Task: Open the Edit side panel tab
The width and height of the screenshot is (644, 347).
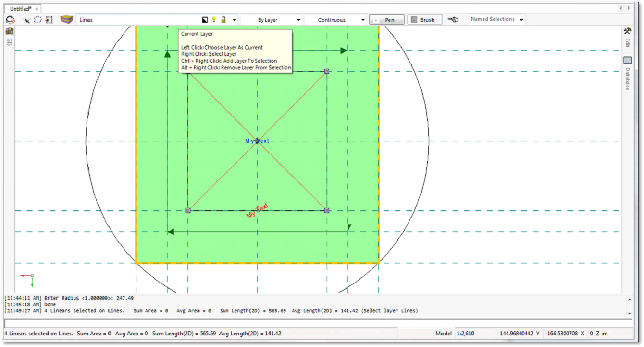Action: pyautogui.click(x=627, y=42)
